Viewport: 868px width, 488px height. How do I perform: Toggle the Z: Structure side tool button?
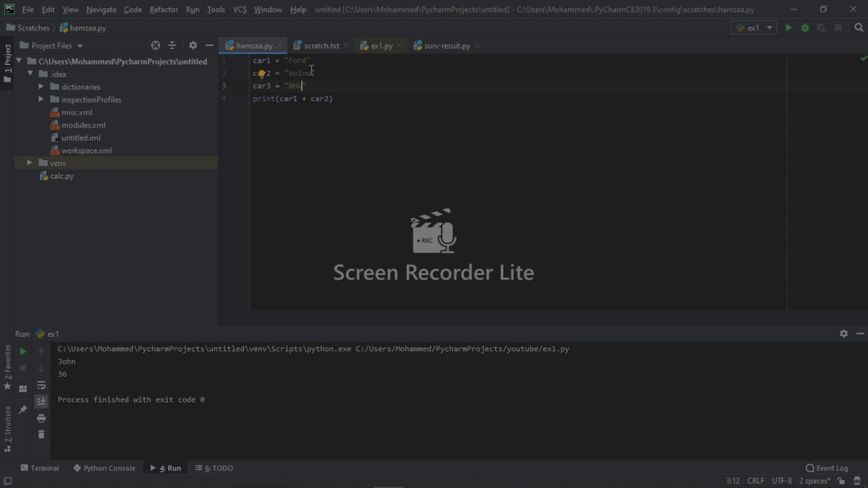pos(7,428)
